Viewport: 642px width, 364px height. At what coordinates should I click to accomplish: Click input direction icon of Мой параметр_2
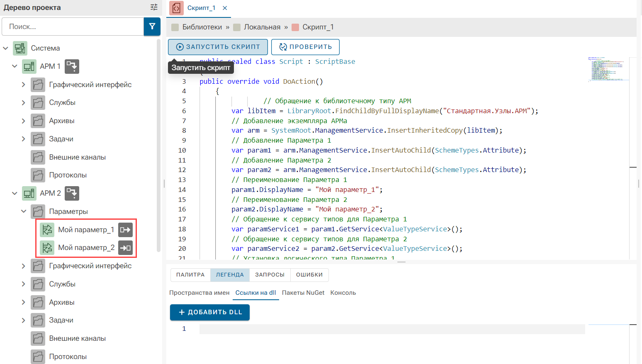pyautogui.click(x=125, y=248)
